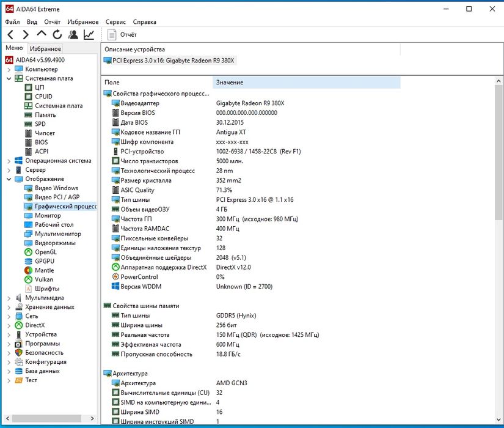The image size is (504, 428).
Task: Click the GPGPU icon in sidebar
Action: click(x=28, y=261)
